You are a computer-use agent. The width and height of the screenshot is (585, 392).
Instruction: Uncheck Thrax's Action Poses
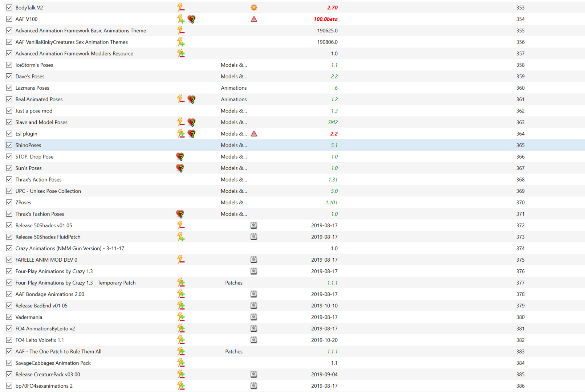coord(9,179)
